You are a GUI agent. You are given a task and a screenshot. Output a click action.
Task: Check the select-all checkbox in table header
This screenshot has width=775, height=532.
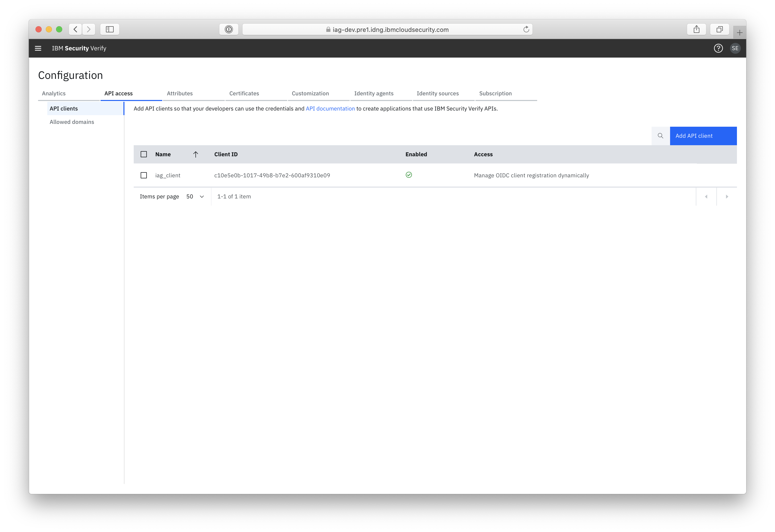pos(144,154)
